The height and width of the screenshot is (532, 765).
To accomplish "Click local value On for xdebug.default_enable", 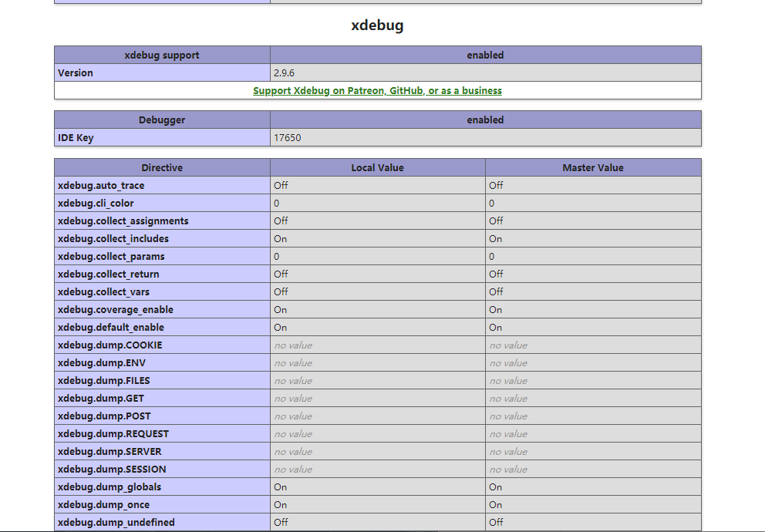I will [x=281, y=328].
